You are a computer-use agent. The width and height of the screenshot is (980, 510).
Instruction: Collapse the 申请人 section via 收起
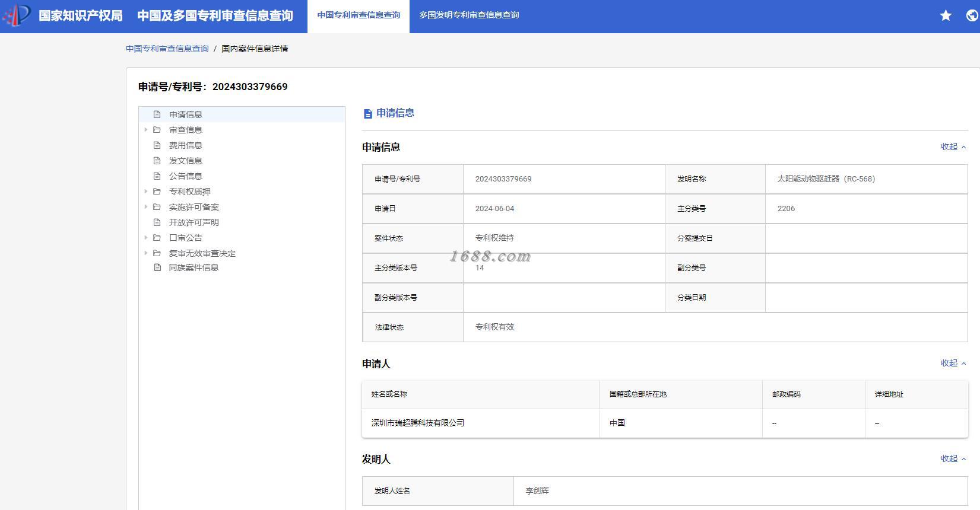(953, 363)
